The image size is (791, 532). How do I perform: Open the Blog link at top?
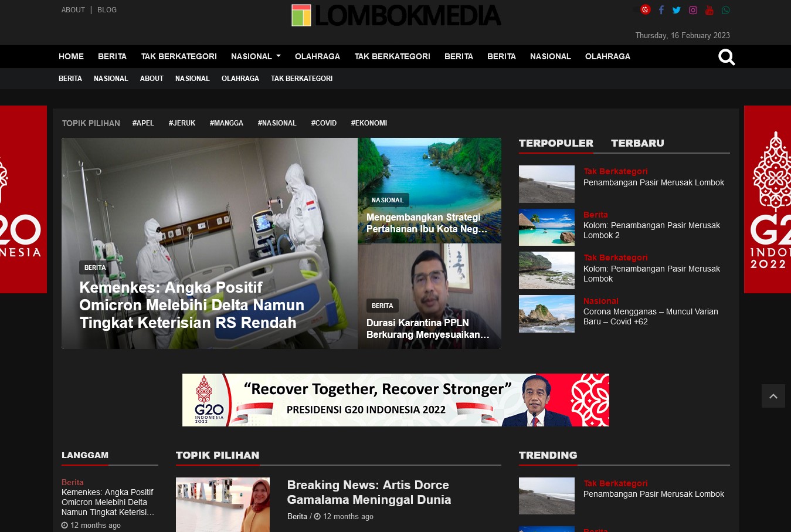pyautogui.click(x=107, y=10)
